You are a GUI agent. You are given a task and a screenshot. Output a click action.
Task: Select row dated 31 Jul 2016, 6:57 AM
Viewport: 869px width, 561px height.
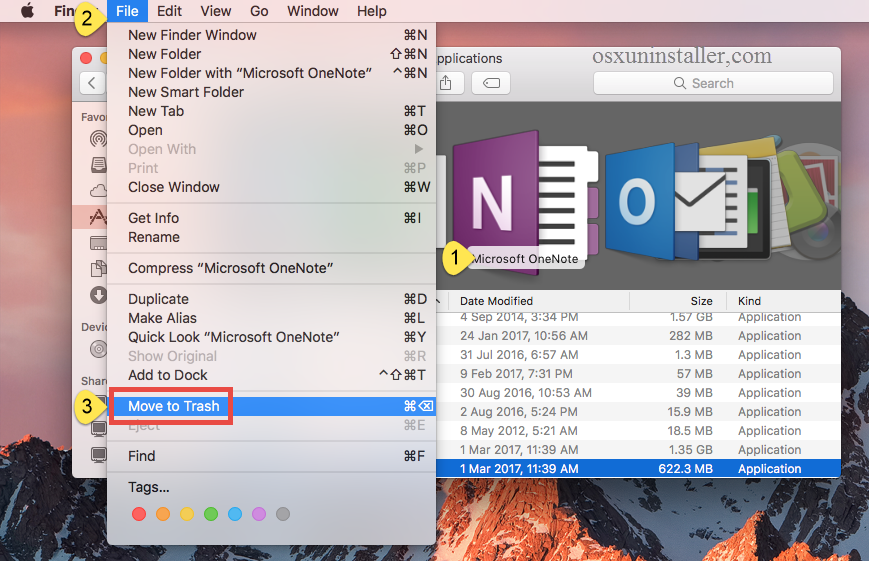pyautogui.click(x=638, y=355)
